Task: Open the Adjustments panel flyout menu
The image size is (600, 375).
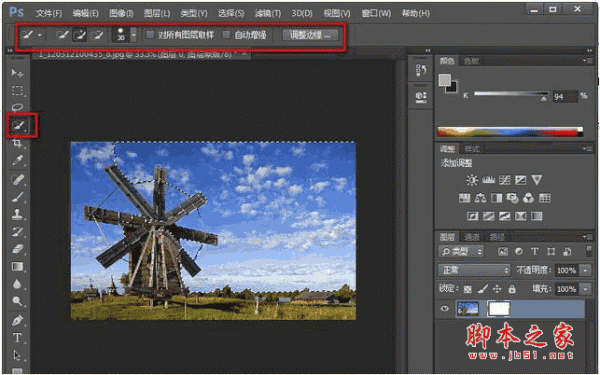Action: point(588,148)
